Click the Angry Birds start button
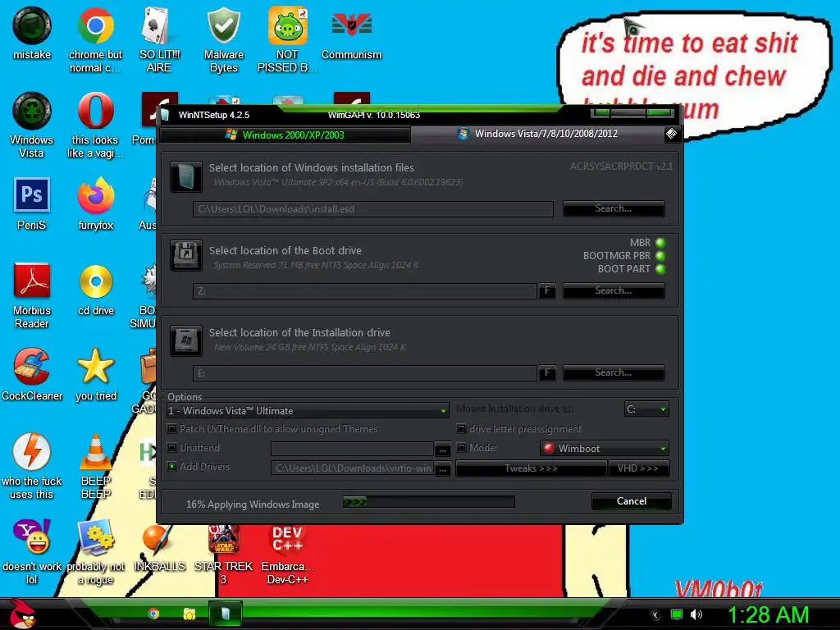 22,614
